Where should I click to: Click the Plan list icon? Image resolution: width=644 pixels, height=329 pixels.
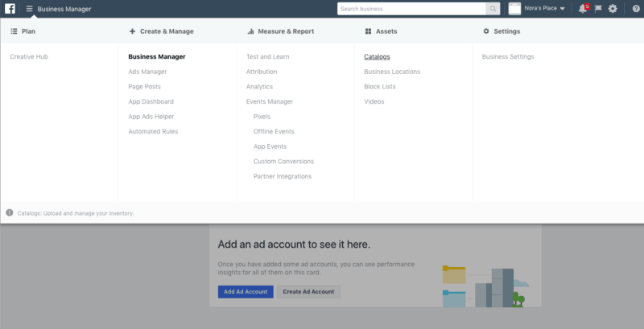pyautogui.click(x=14, y=31)
